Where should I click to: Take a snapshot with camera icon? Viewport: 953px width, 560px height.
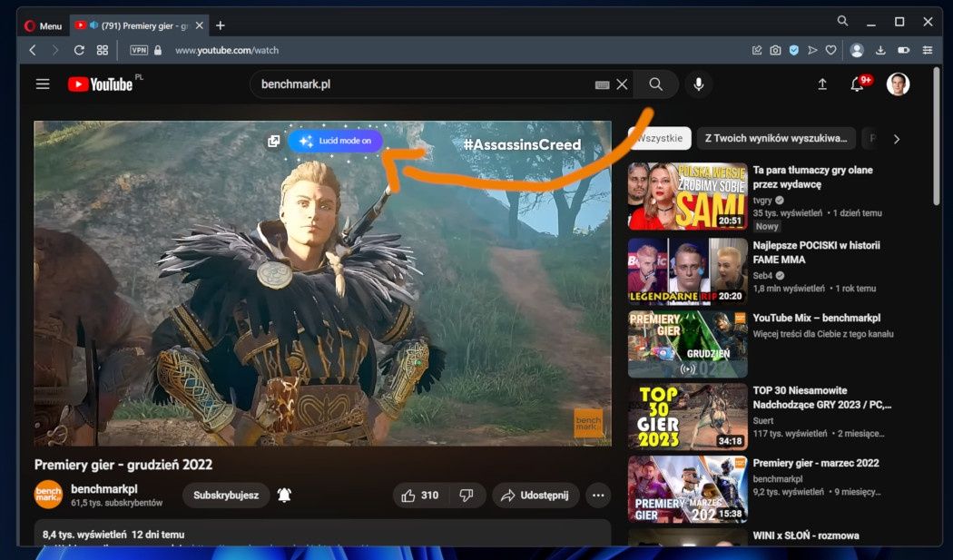pos(775,51)
